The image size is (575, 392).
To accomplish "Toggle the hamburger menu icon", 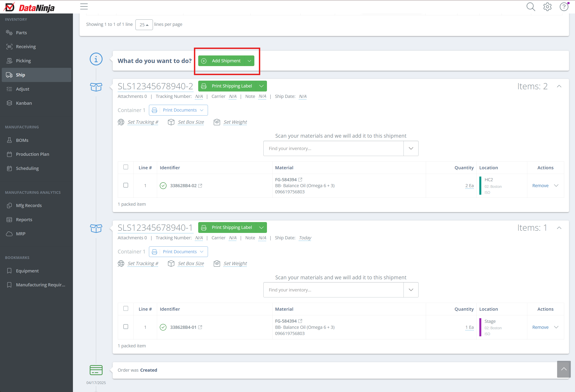I will (84, 7).
